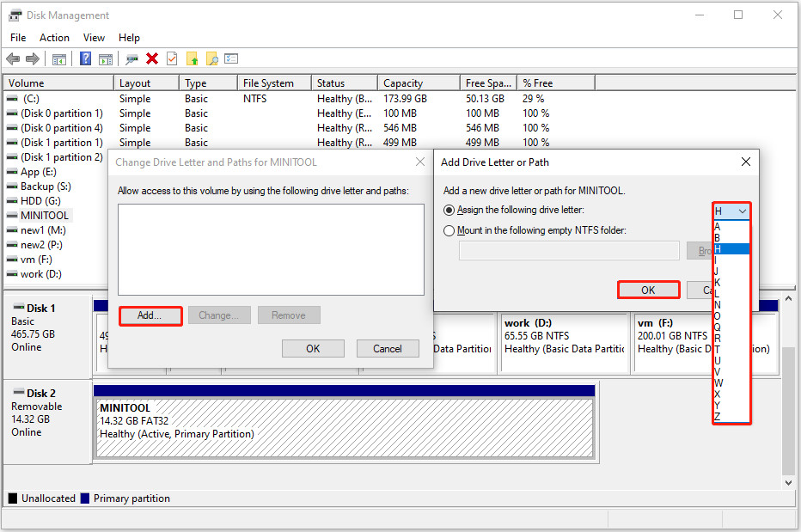The width and height of the screenshot is (801, 532).
Task: Click the red X delete volume toolbar icon
Action: 151,58
